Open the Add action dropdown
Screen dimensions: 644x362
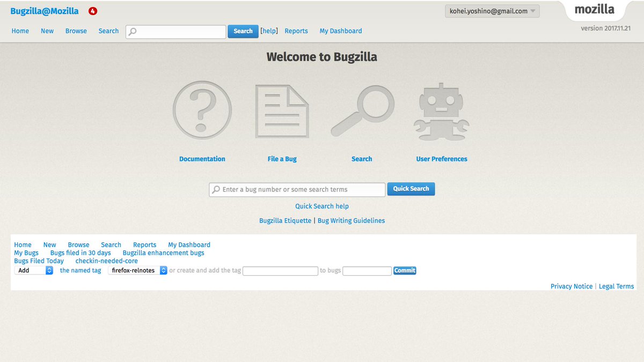coord(34,270)
